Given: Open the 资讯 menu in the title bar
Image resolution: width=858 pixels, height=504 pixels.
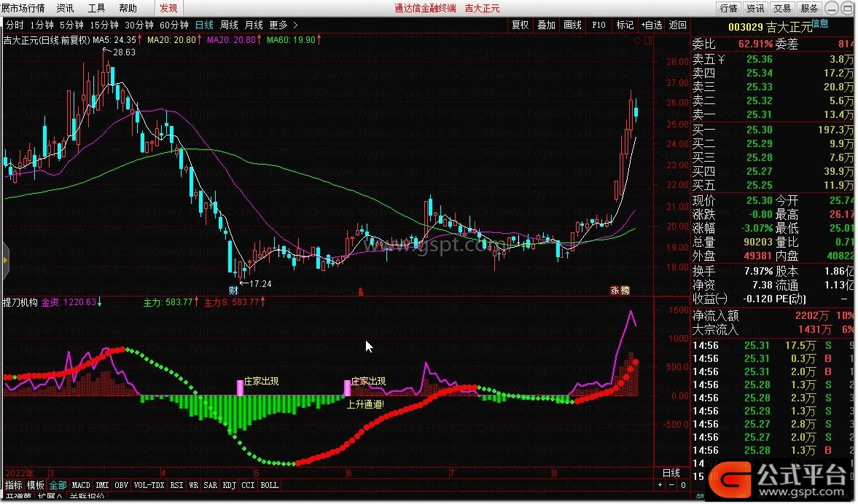Looking at the screenshot, I should (x=65, y=8).
